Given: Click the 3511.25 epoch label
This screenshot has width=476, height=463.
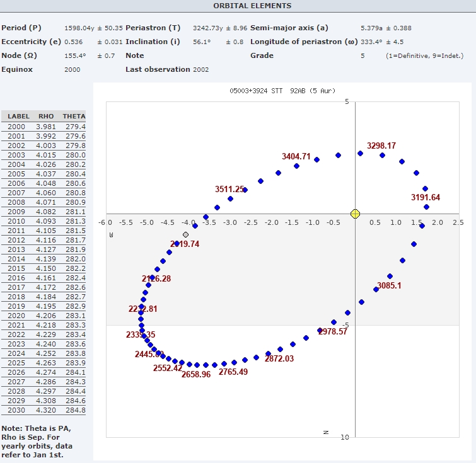Looking at the screenshot, I should (x=229, y=189).
